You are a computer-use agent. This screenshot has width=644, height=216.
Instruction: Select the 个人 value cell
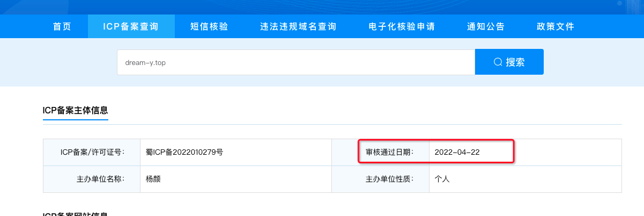tap(525, 179)
